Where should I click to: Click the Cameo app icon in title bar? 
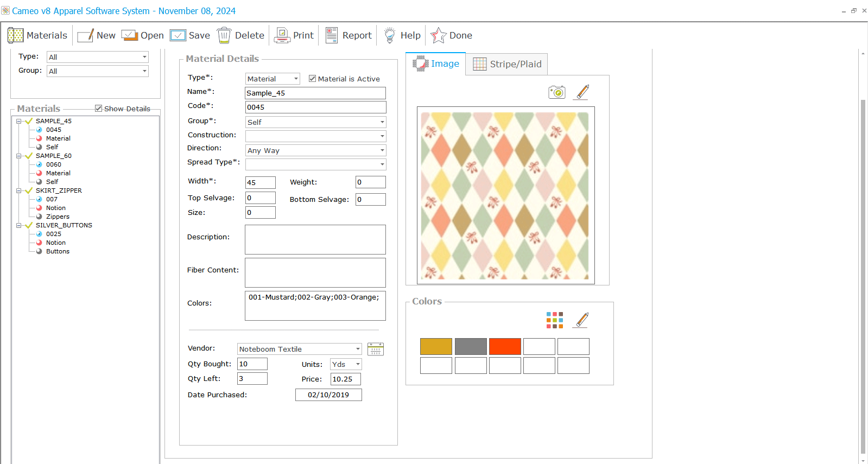[x=5, y=10]
